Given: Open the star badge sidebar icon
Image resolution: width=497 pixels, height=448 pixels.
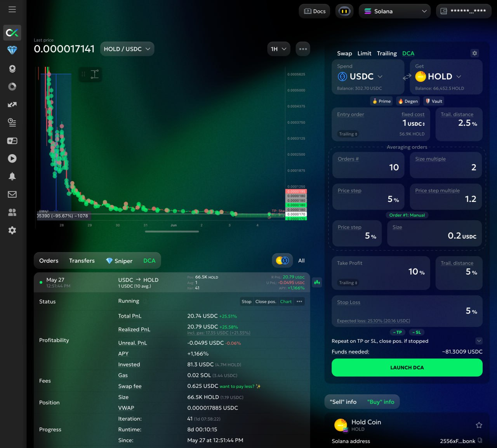Looking at the screenshot, I should 12,69.
